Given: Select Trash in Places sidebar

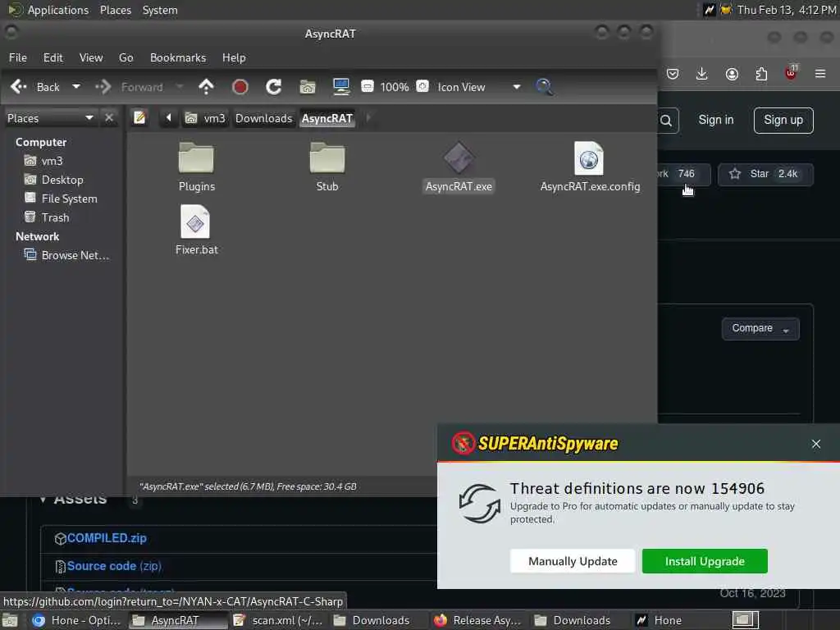Looking at the screenshot, I should (55, 217).
